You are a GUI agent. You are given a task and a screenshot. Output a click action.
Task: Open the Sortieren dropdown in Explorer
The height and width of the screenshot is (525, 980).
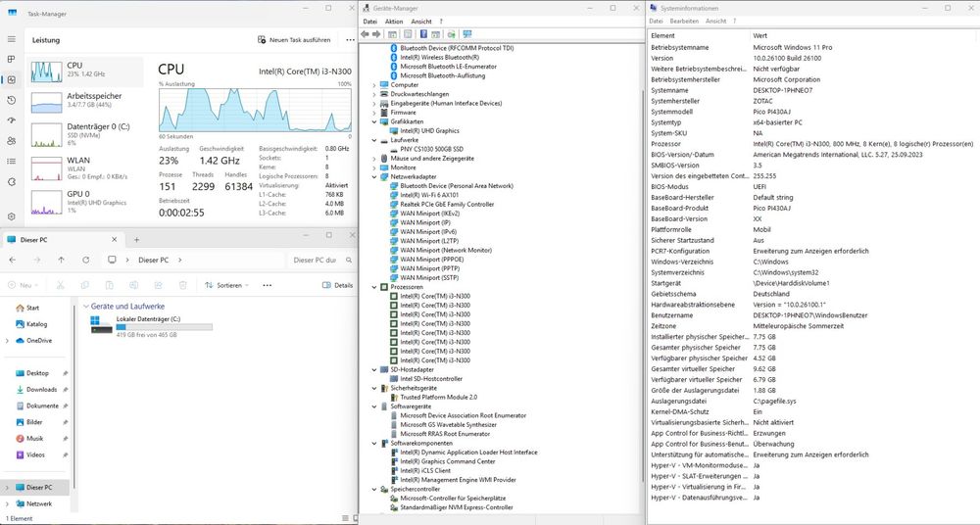[x=226, y=285]
